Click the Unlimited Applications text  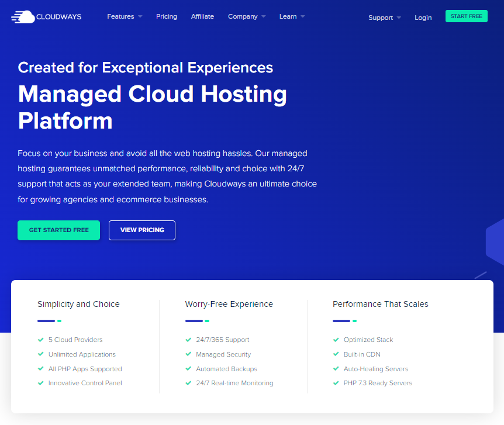click(x=82, y=354)
